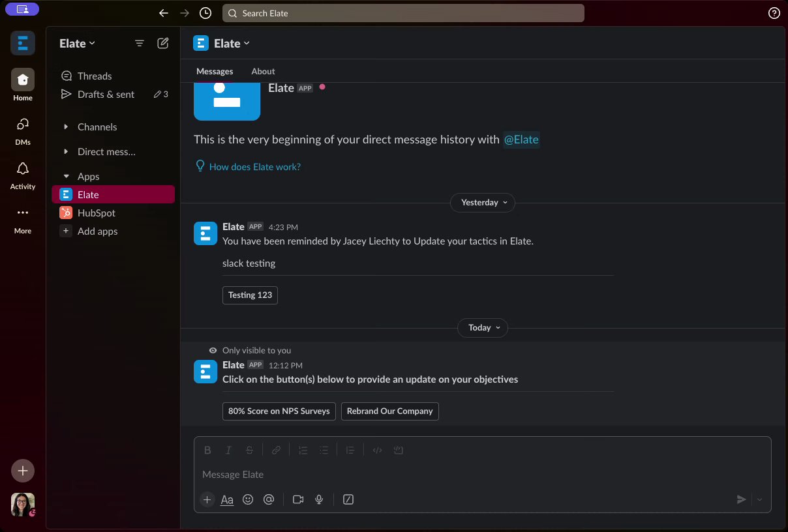Toggle the Aa formatting toolbar visibility

(x=227, y=499)
